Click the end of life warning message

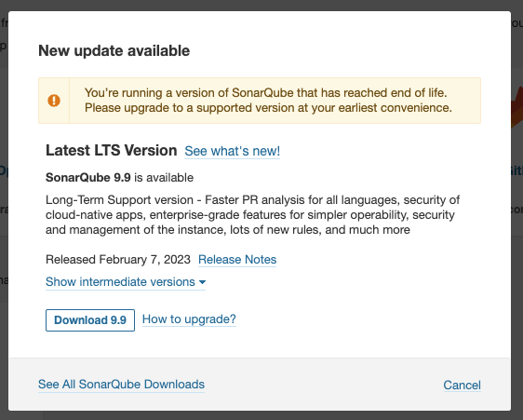pyautogui.click(x=268, y=101)
